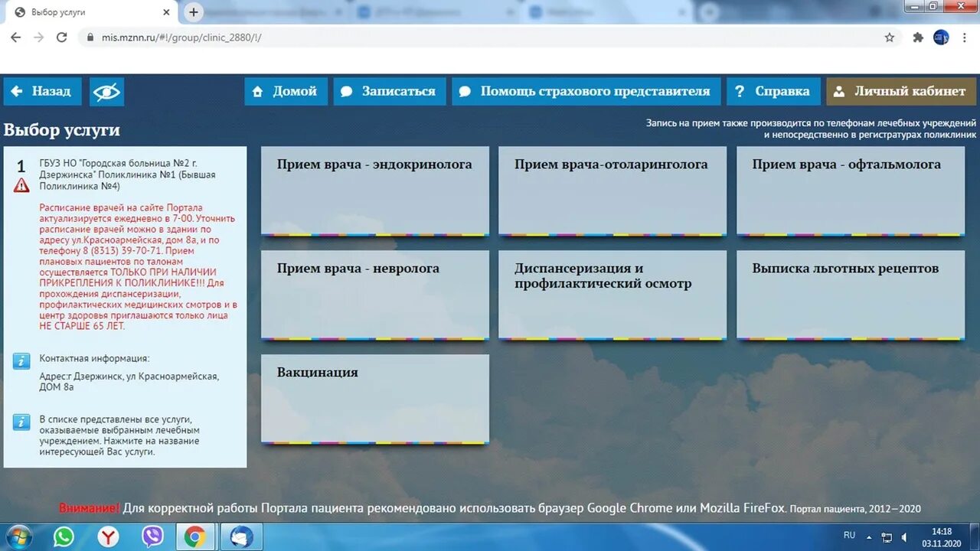Open the browser extensions puzzle icon
Screen dimensions: 980x551
pyautogui.click(x=918, y=37)
